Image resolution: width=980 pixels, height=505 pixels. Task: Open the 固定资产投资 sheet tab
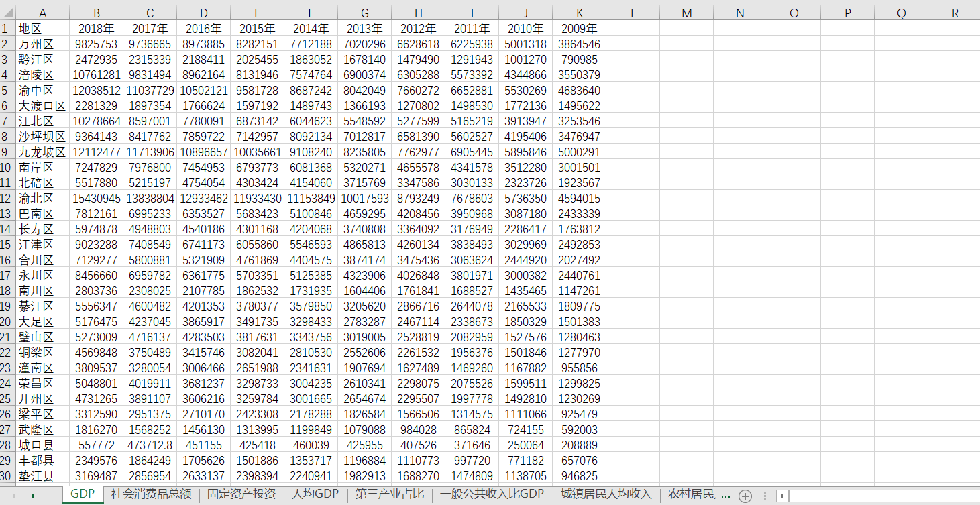click(241, 494)
